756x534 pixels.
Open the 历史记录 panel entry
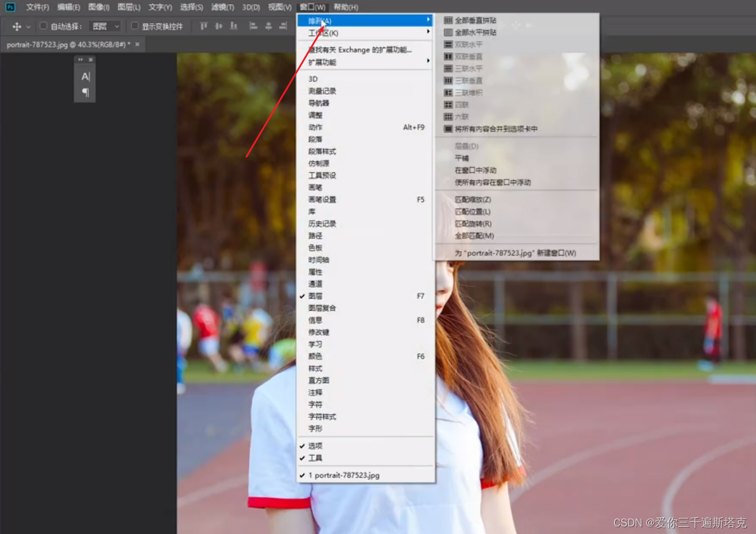[365, 223]
